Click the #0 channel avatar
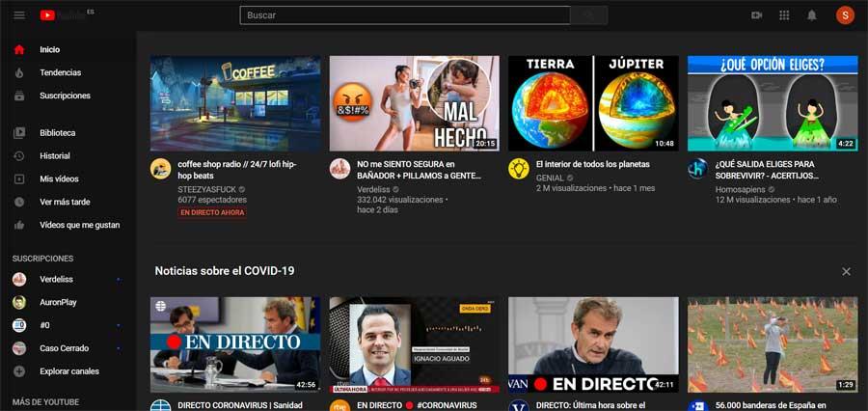868x411 pixels. (19, 325)
